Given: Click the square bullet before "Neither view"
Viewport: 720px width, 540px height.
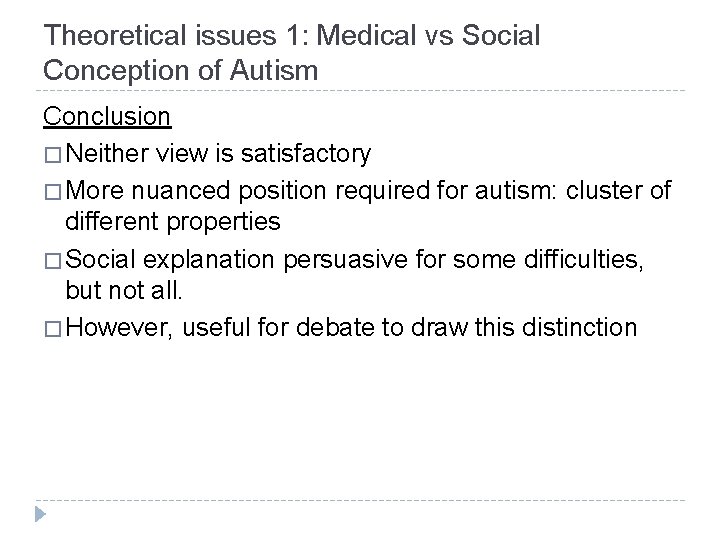Looking at the screenshot, I should tap(51, 155).
